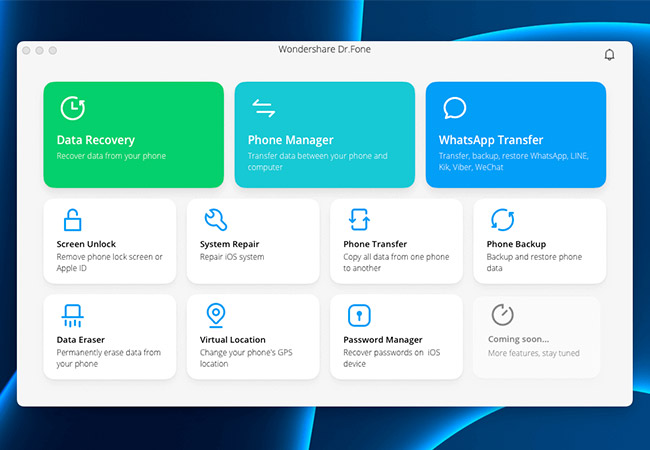Click the System Repair wrench icon
This screenshot has width=650, height=450.
click(216, 220)
